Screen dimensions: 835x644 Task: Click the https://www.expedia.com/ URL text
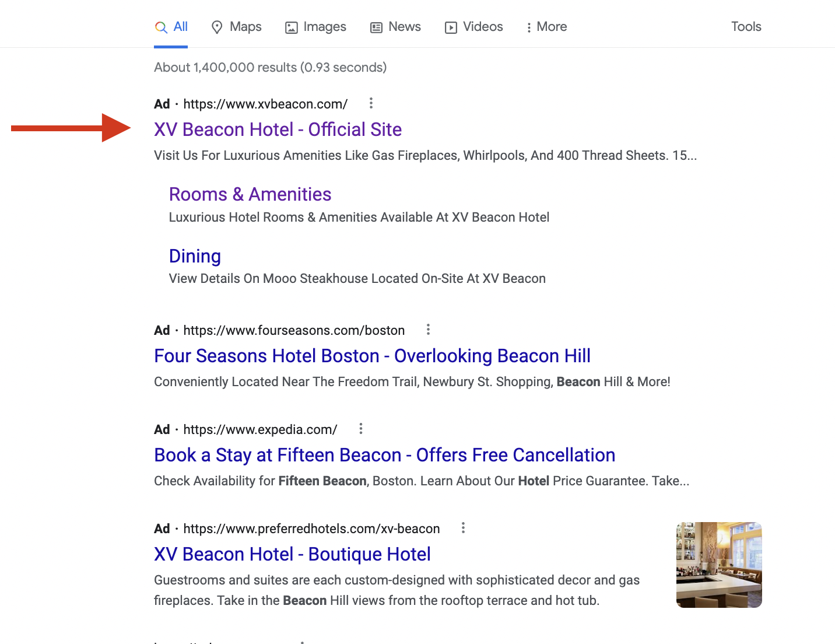point(260,429)
